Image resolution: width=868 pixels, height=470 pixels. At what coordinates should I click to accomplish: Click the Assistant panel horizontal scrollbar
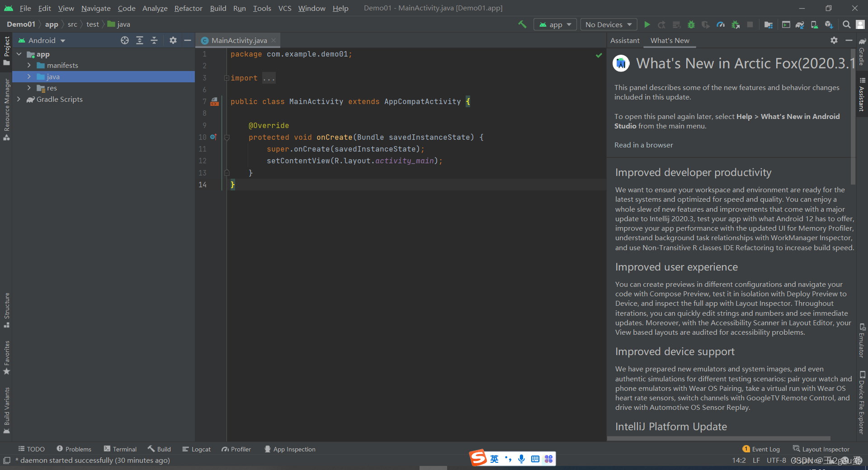point(719,438)
